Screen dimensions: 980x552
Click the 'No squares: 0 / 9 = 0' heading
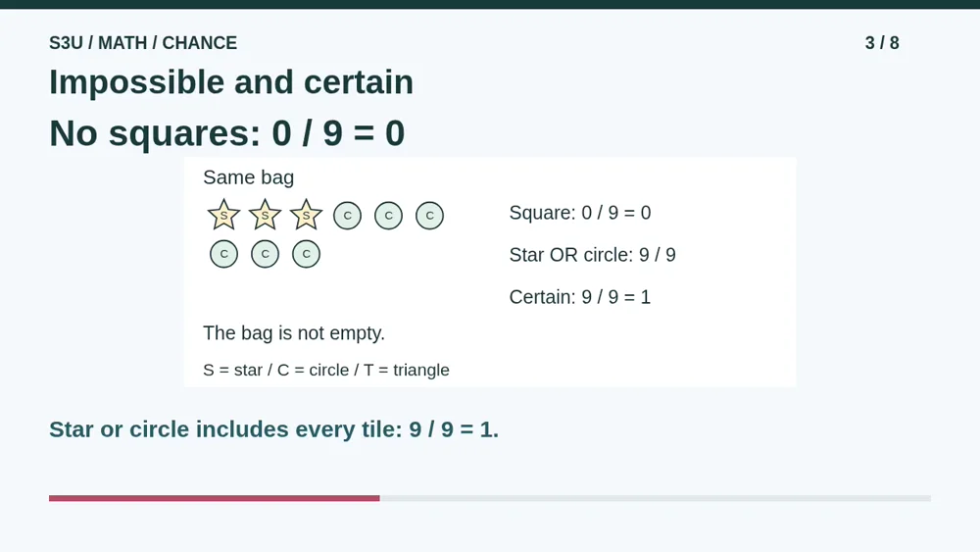pyautogui.click(x=227, y=133)
